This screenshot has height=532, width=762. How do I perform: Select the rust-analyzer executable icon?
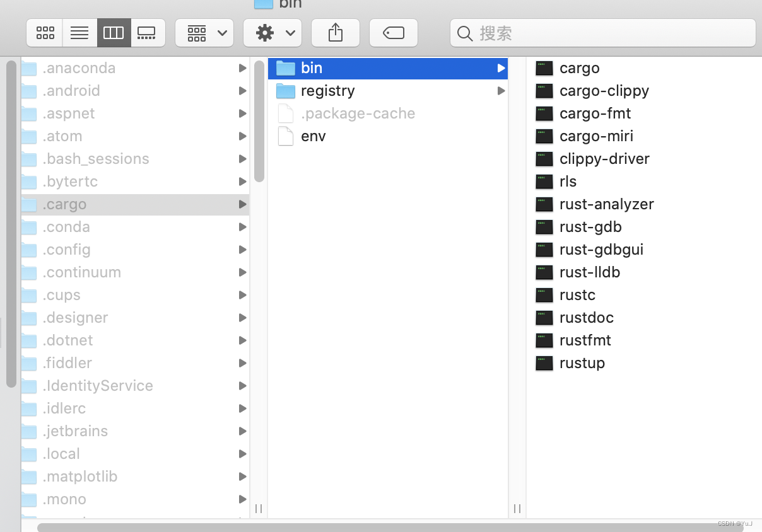pyautogui.click(x=544, y=204)
